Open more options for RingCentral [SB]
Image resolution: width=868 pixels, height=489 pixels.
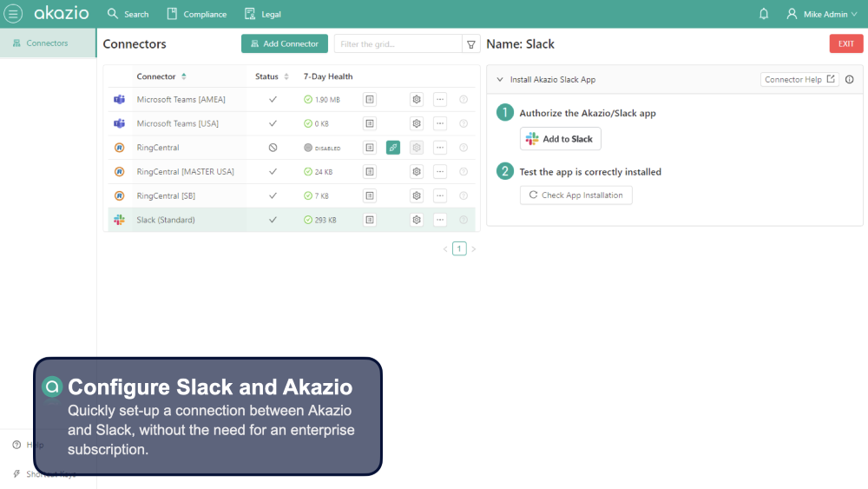pyautogui.click(x=440, y=195)
